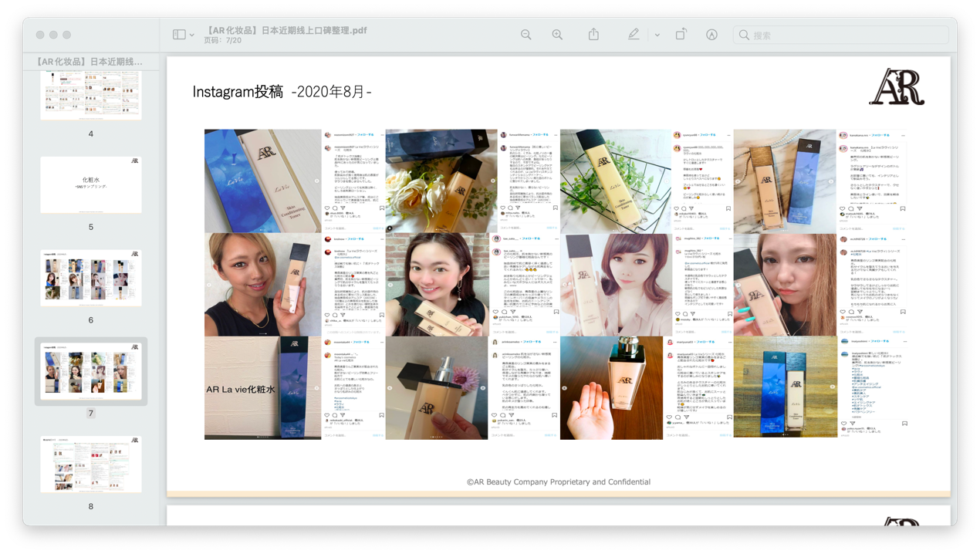
Task: Click the heading Instagram投稿 -2020年8月-
Action: click(x=282, y=91)
